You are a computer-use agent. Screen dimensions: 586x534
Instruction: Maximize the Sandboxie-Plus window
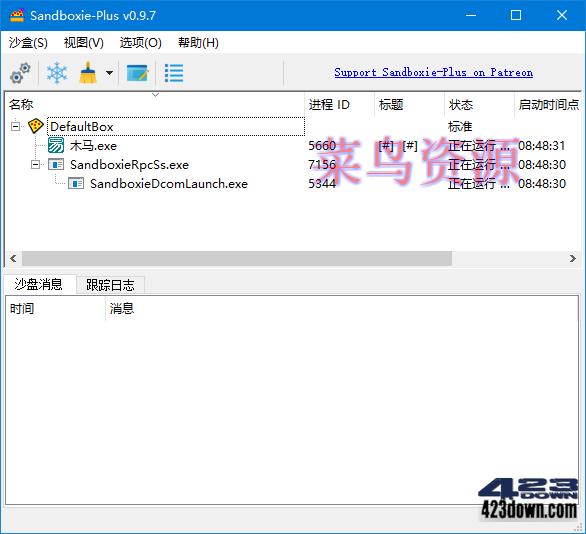click(x=516, y=15)
